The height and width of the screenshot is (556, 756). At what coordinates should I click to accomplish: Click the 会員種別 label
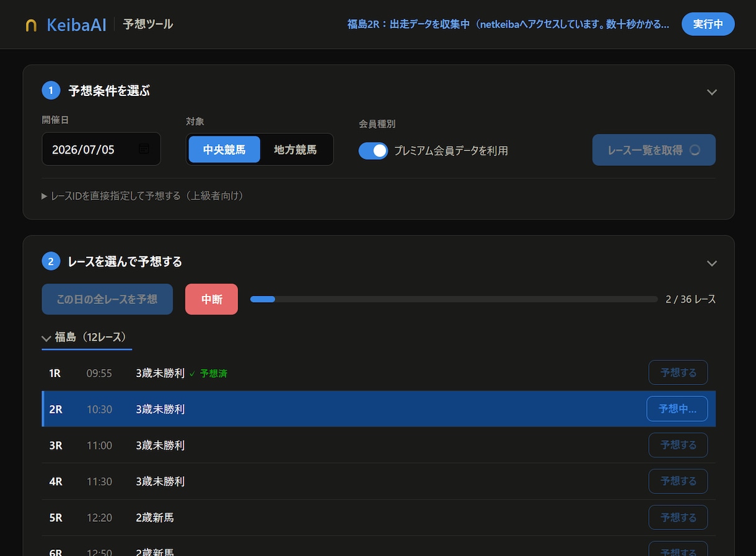(377, 124)
